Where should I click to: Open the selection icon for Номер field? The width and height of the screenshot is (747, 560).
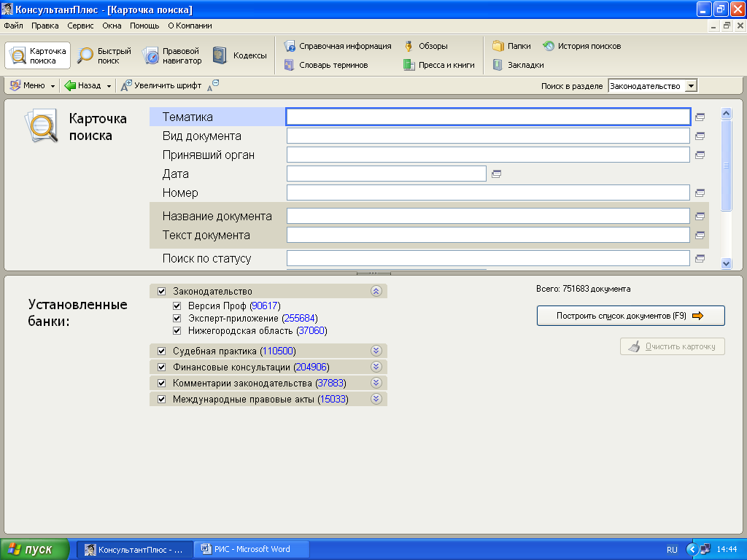point(700,192)
